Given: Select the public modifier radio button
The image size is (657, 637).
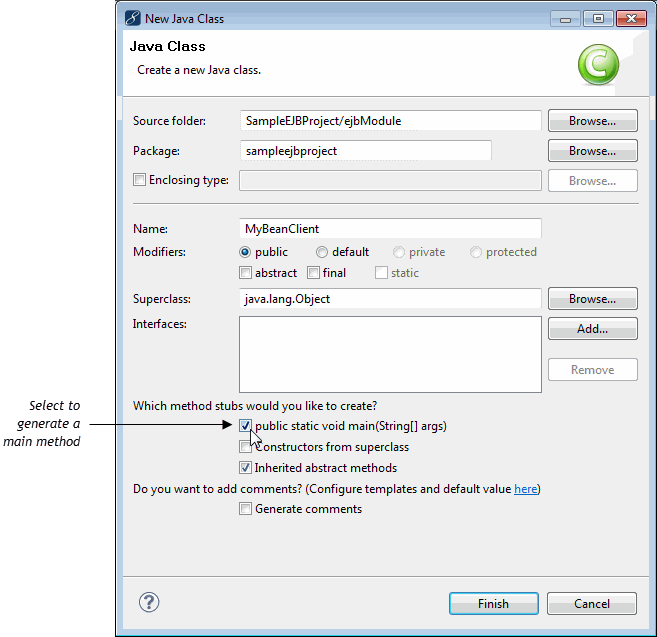Looking at the screenshot, I should pos(245,252).
